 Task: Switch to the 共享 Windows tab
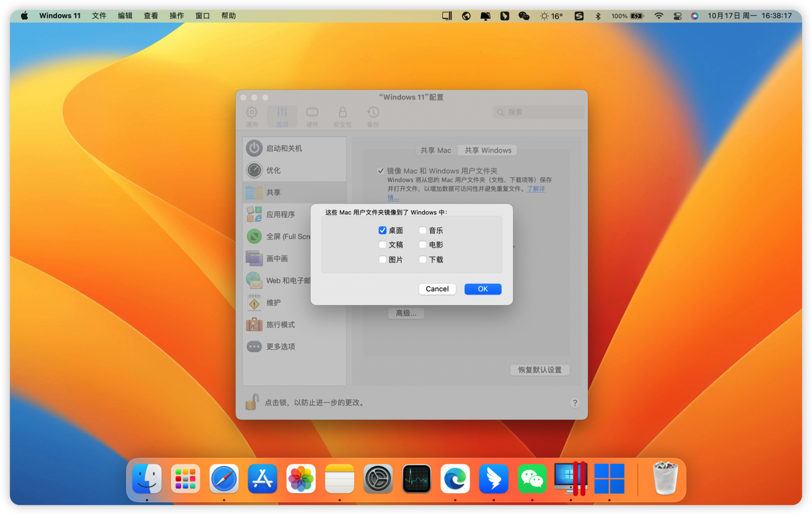488,150
